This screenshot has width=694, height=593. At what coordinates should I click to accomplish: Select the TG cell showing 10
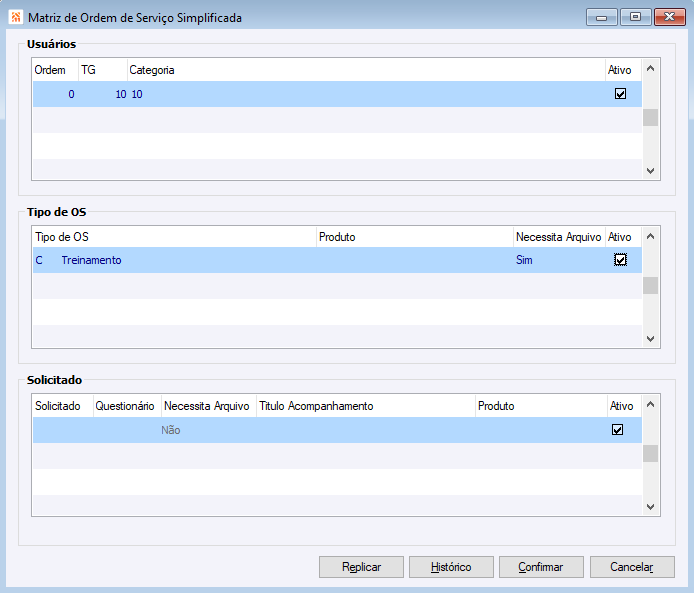coord(103,94)
